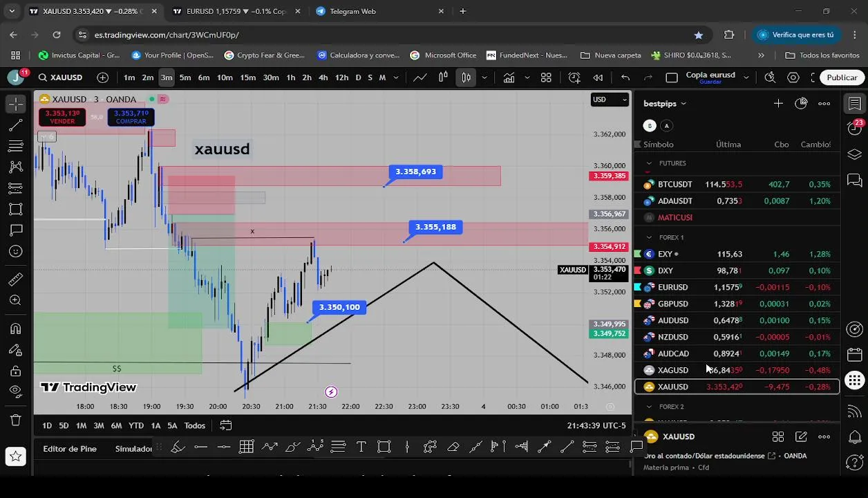
Task: Expand the indicators favorites dropdown arrow
Action: (x=527, y=77)
